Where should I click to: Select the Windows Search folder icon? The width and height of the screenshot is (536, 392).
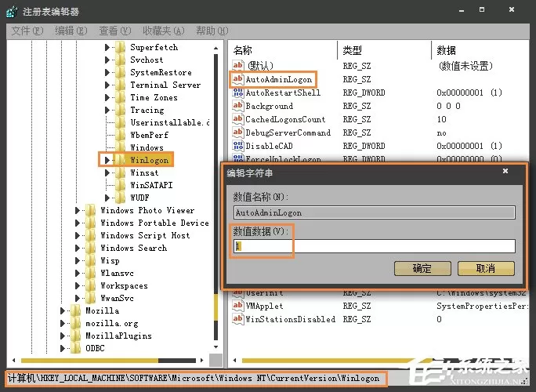90,248
